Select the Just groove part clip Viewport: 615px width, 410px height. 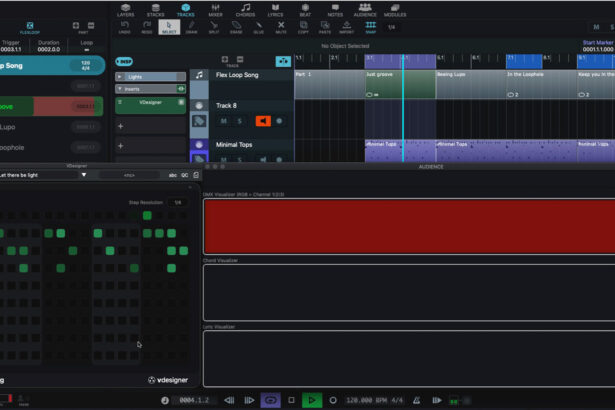[x=400, y=84]
